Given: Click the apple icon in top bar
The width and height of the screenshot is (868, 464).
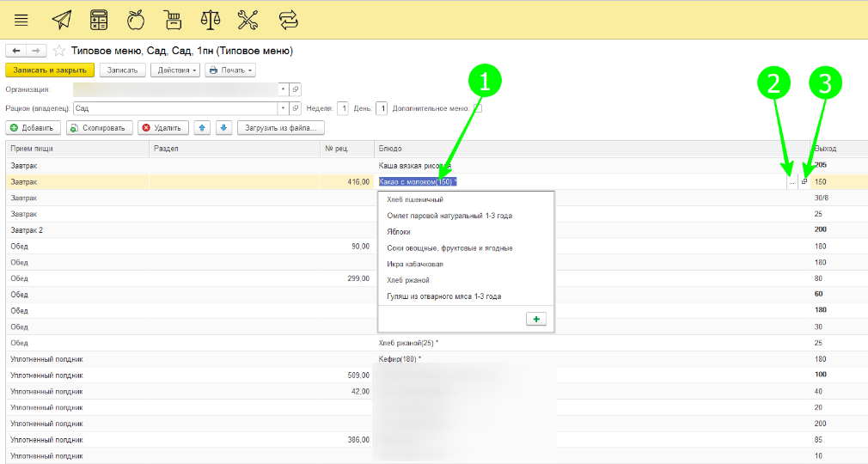Looking at the screenshot, I should (x=136, y=19).
